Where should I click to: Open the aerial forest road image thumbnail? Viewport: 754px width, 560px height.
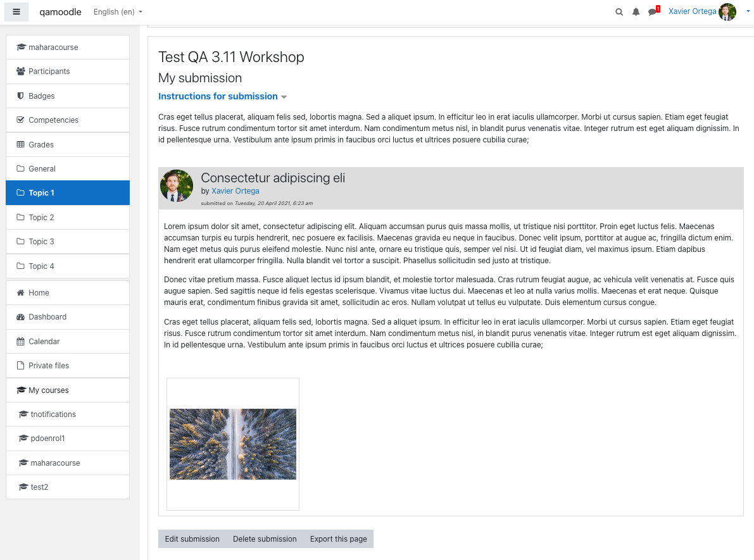233,444
